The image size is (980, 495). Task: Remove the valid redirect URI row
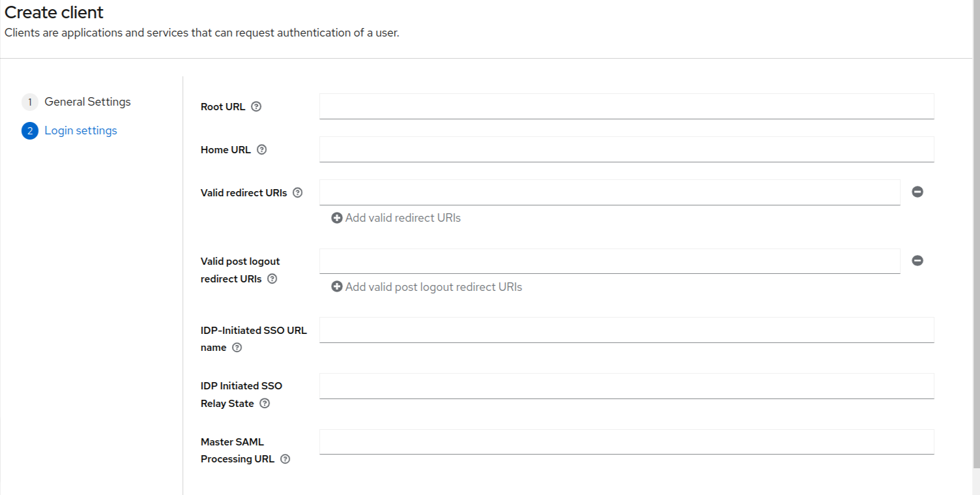click(917, 192)
